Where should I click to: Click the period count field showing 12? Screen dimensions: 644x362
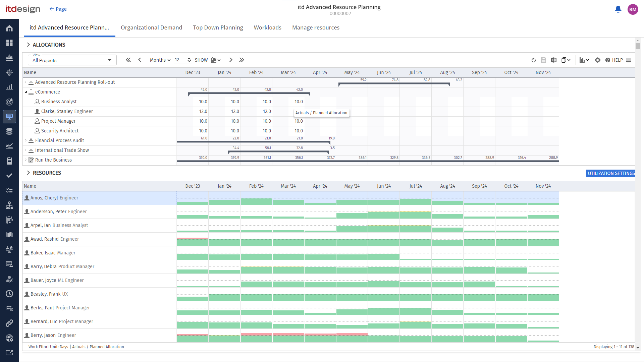tap(180, 60)
